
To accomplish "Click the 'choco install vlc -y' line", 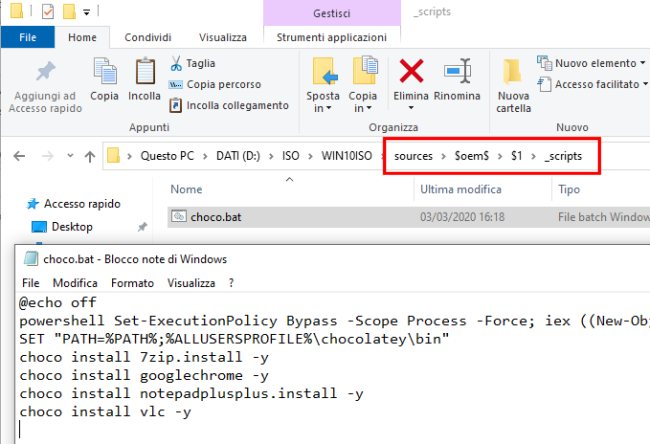I will pyautogui.click(x=105, y=412).
